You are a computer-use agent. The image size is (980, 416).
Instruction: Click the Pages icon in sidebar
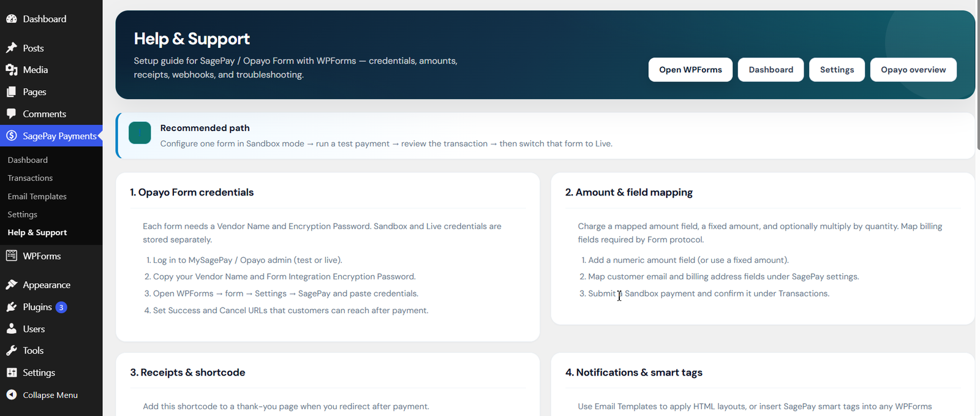pyautogui.click(x=11, y=92)
